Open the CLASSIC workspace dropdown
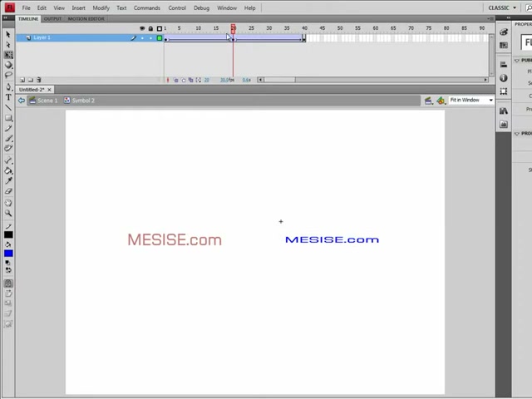532x399 pixels. [x=502, y=7]
